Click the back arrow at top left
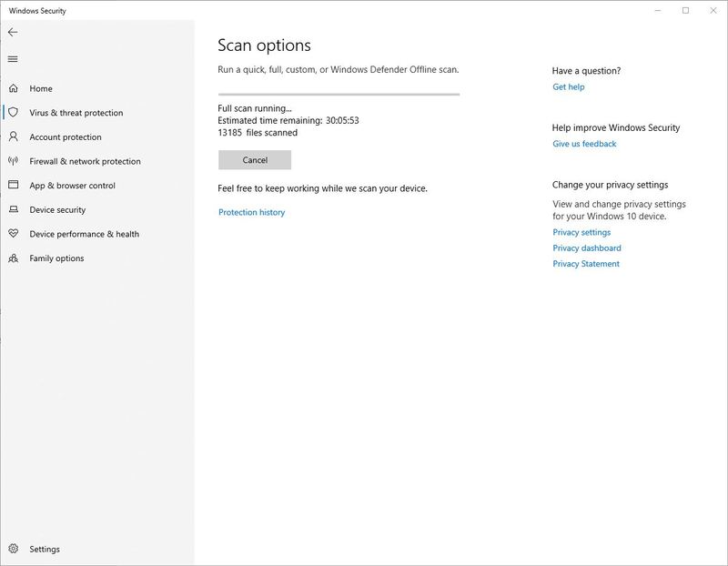This screenshot has width=728, height=566. pos(13,31)
